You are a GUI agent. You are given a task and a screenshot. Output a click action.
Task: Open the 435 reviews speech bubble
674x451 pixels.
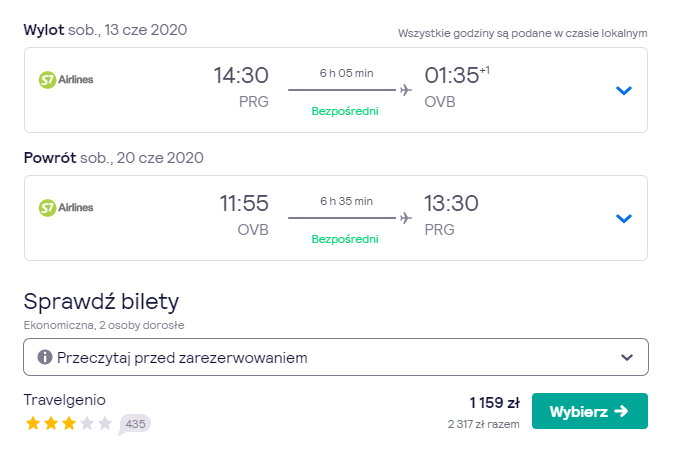(135, 424)
